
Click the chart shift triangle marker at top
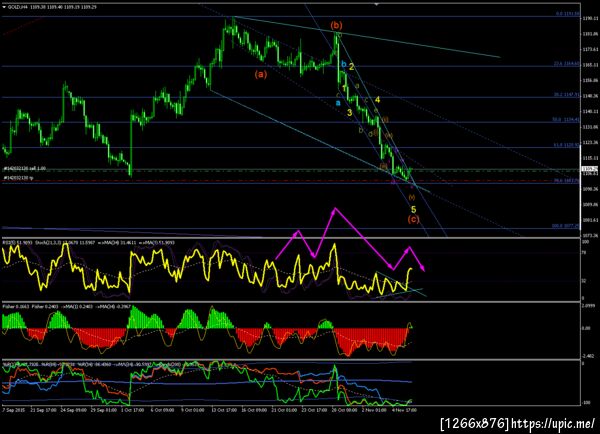click(377, 4)
